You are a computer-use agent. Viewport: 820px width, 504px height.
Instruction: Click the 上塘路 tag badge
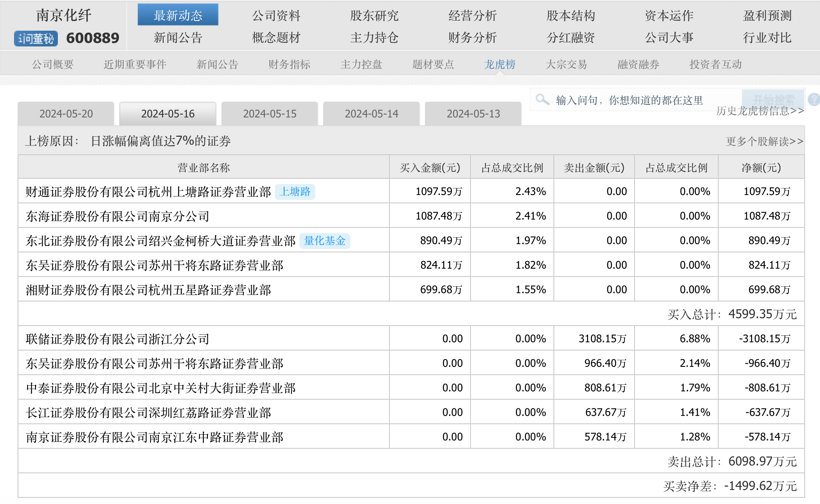(295, 192)
